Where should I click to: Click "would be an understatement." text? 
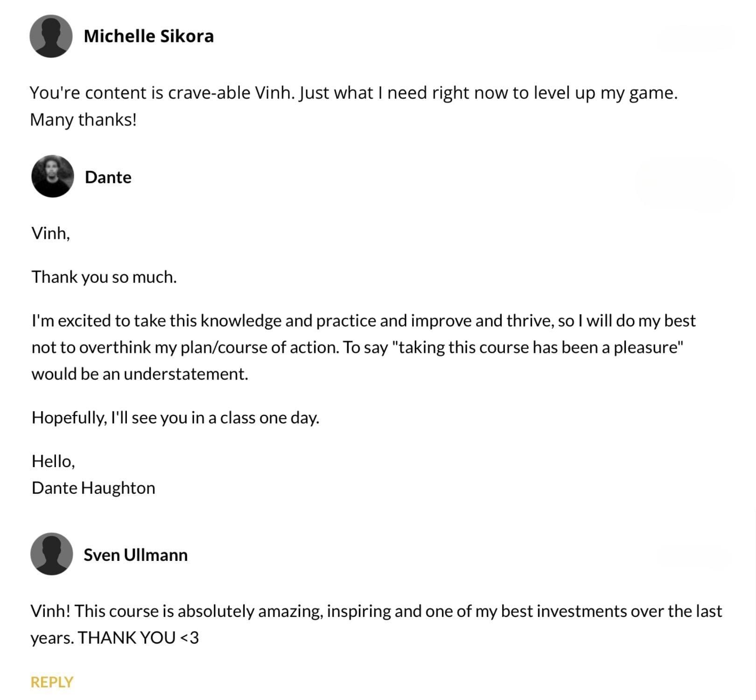140,374
